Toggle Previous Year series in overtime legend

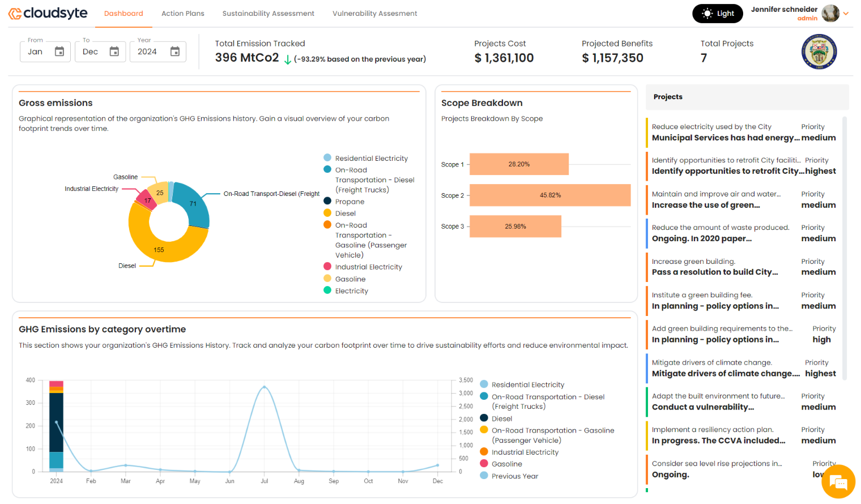pyautogui.click(x=514, y=476)
